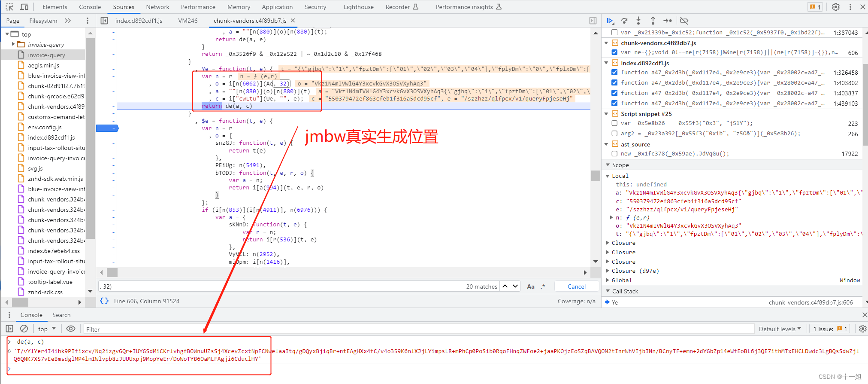The width and height of the screenshot is (868, 384).
Task: Cancel the in-file search
Action: point(576,286)
